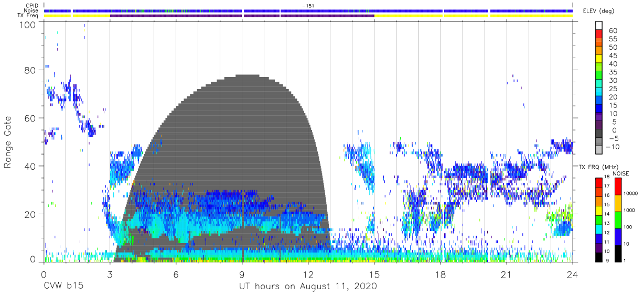Click the NOISE legend value '1'
The width and height of the screenshot is (644, 297).
(x=625, y=260)
